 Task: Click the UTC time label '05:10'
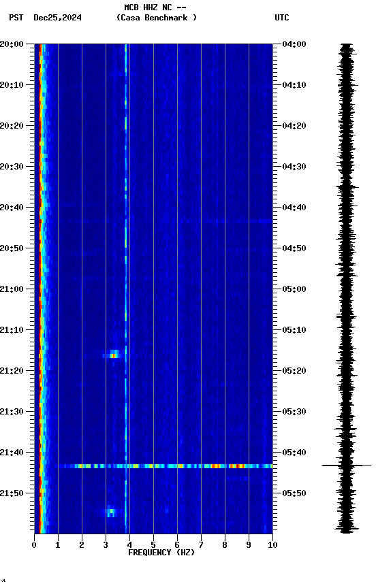tap(294, 330)
